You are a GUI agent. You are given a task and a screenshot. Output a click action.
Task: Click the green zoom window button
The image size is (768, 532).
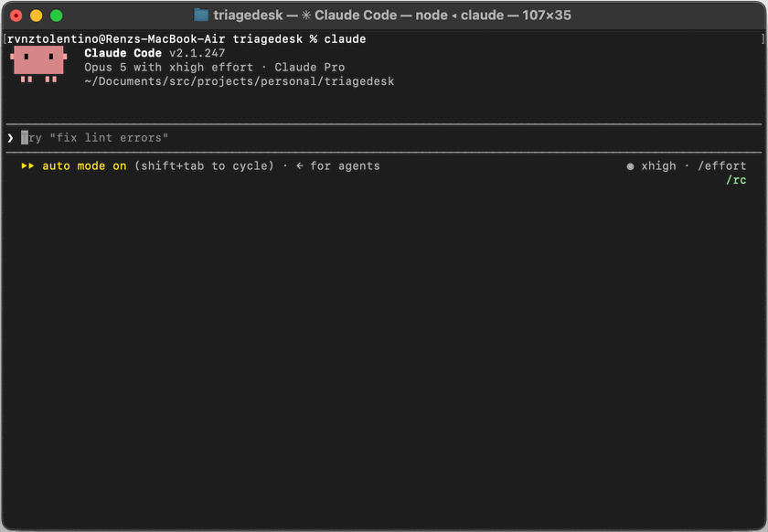click(57, 16)
